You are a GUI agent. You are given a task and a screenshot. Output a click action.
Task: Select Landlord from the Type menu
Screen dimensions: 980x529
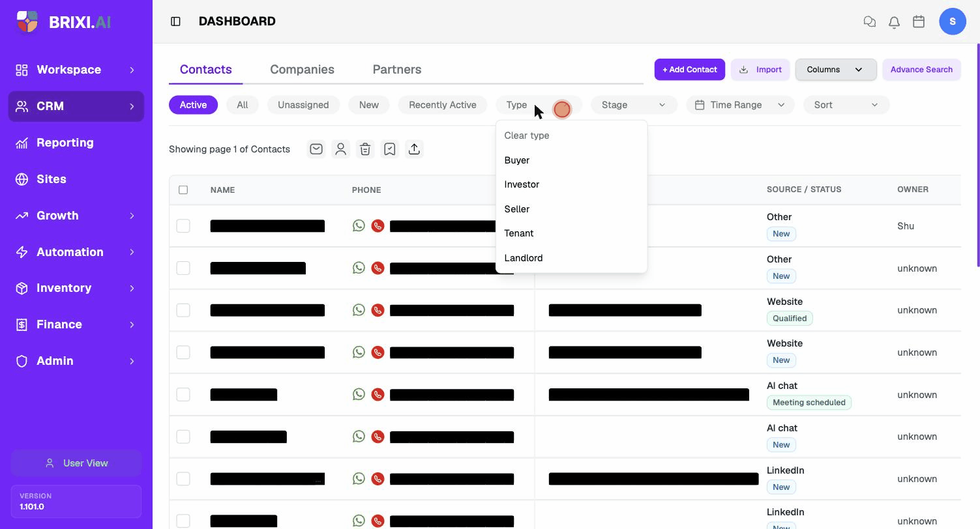571,258
